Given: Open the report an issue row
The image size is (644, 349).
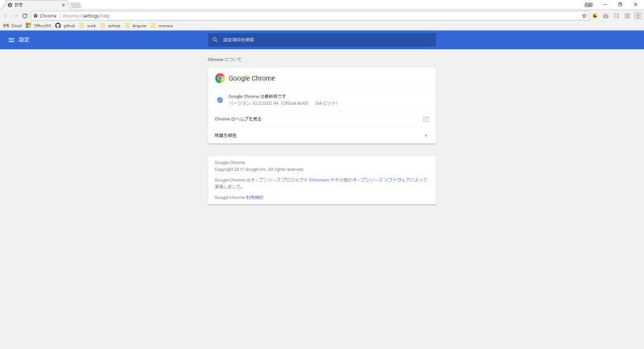Looking at the screenshot, I should tap(321, 135).
